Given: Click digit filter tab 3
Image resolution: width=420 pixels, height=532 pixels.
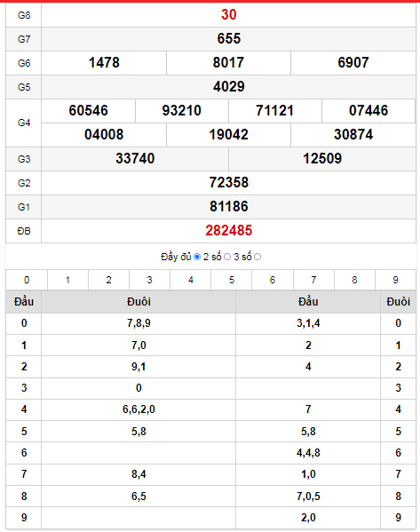Looking at the screenshot, I should pos(149,280).
